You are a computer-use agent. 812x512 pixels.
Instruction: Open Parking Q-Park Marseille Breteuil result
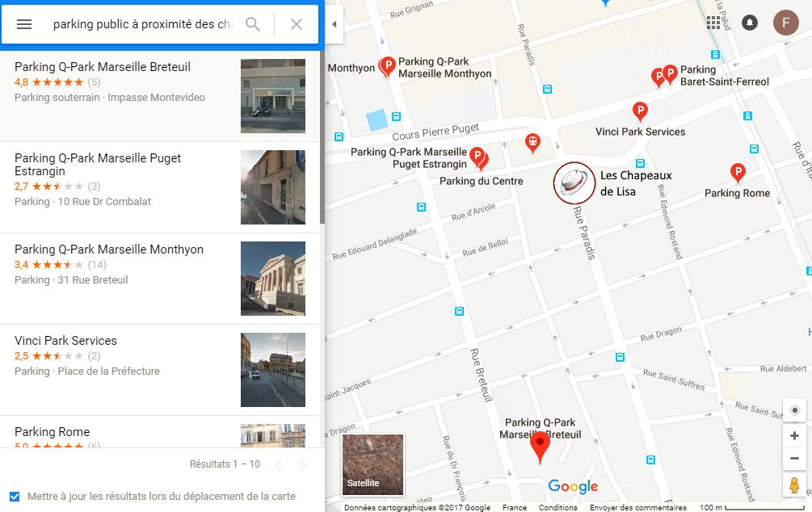(x=160, y=96)
